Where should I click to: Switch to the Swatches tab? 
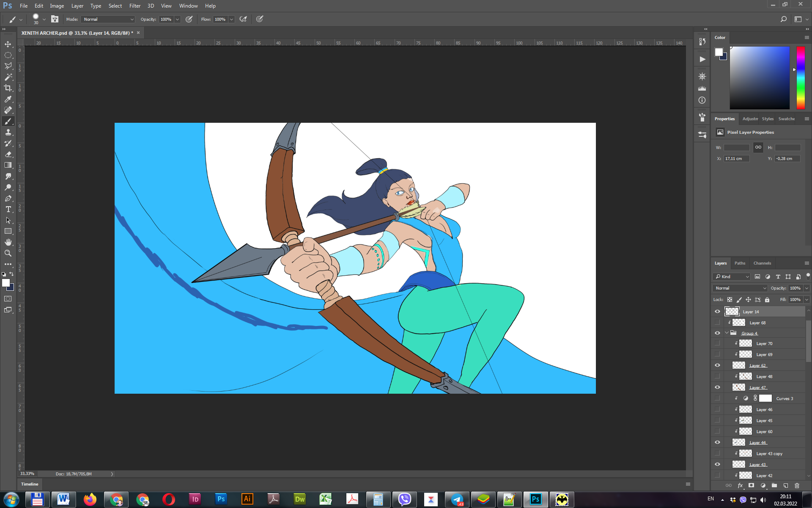787,119
